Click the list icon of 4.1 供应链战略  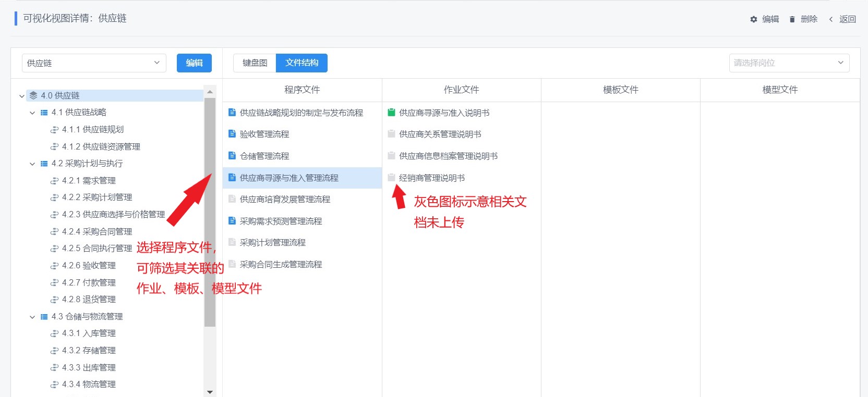(x=44, y=113)
